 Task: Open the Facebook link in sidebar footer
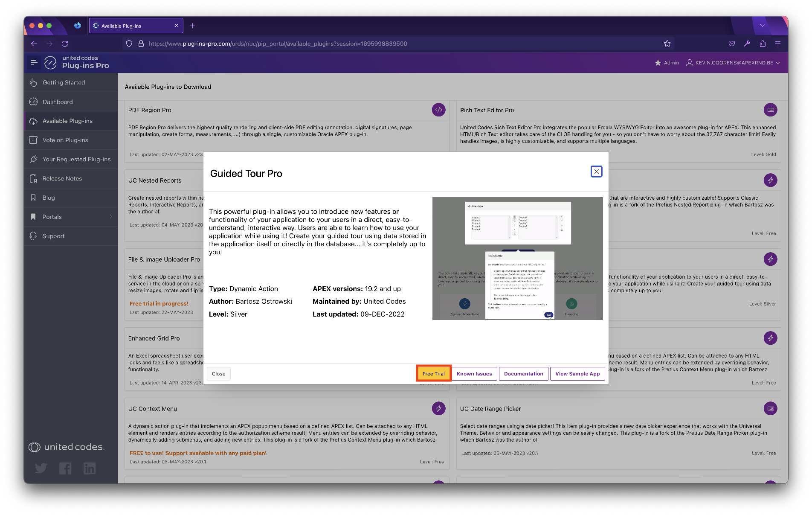point(65,468)
